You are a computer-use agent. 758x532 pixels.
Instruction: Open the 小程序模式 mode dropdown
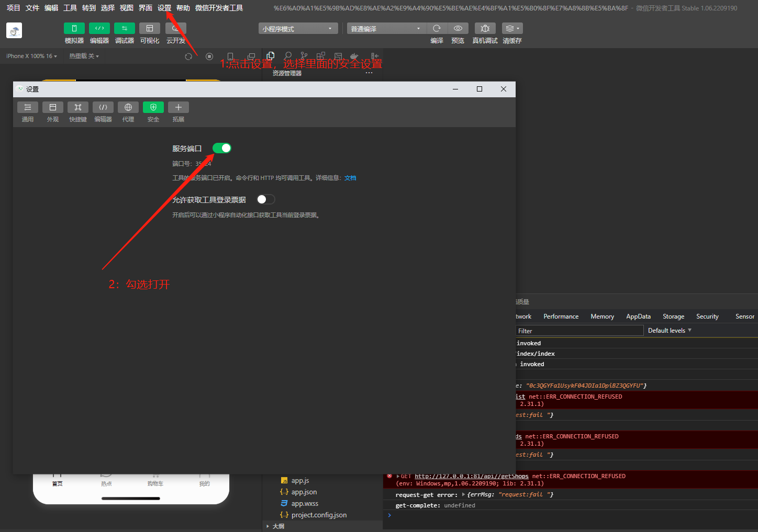click(x=297, y=29)
